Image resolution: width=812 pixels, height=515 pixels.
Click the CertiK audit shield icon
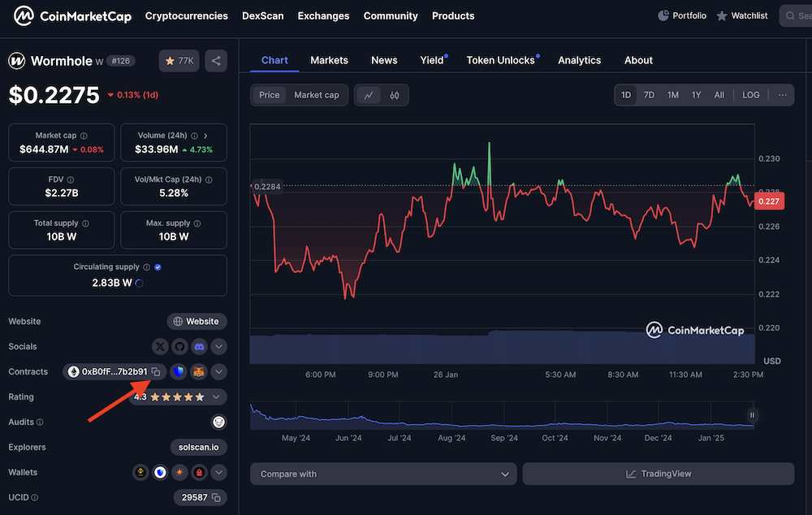[x=218, y=422]
